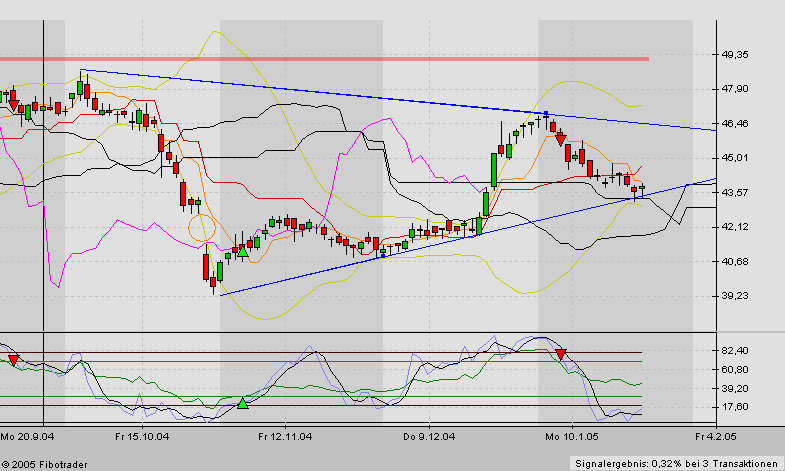The image size is (785, 471).
Task: Click the green triangle in the oscillator panel
Action: coord(242,404)
